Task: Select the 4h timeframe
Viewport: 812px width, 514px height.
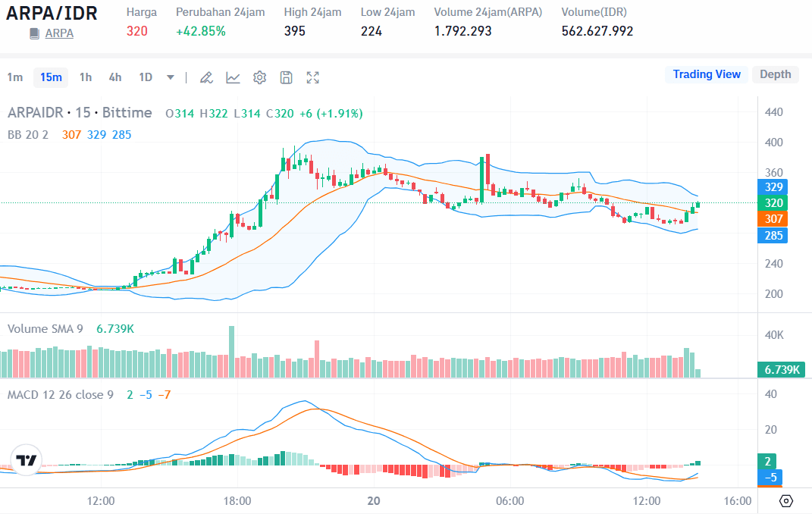Action: click(114, 77)
